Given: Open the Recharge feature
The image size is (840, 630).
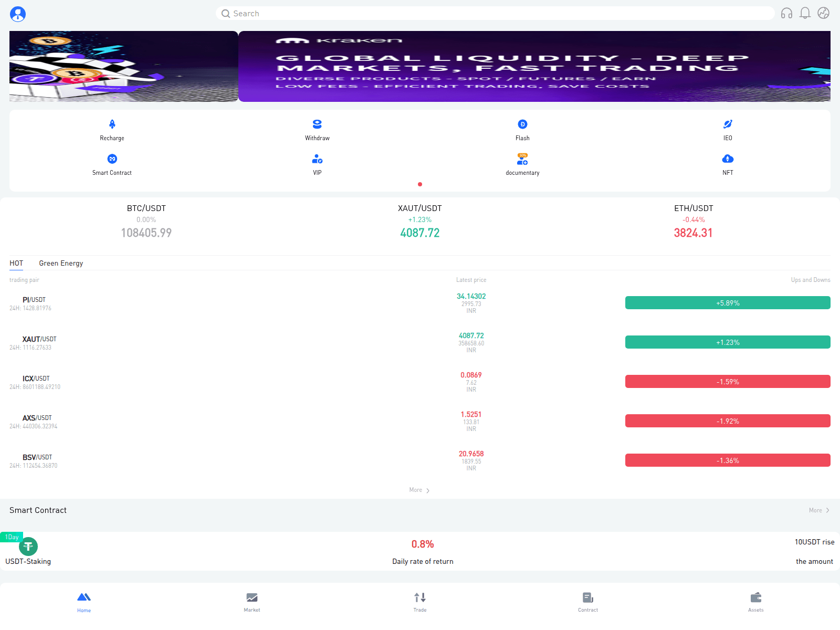Looking at the screenshot, I should pyautogui.click(x=112, y=129).
